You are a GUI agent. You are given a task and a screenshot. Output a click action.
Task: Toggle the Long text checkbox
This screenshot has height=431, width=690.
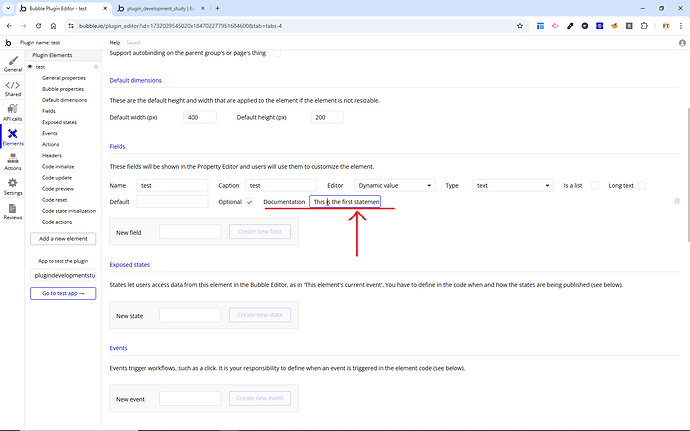click(x=642, y=185)
